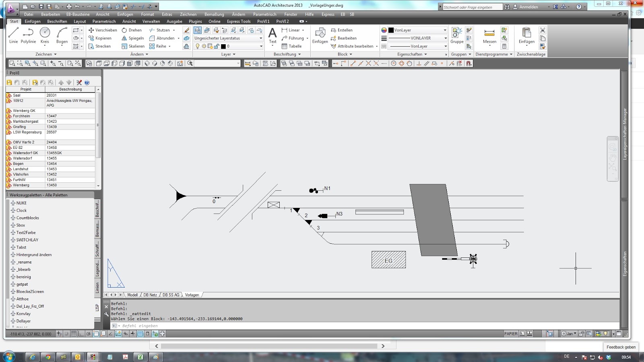Toggle ortho mode in status bar
644x362 pixels.
81,334
